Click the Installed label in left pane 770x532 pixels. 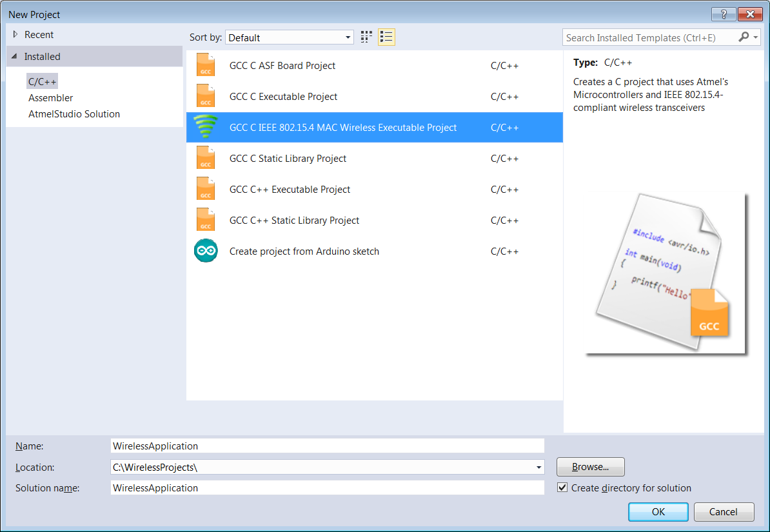pos(42,57)
